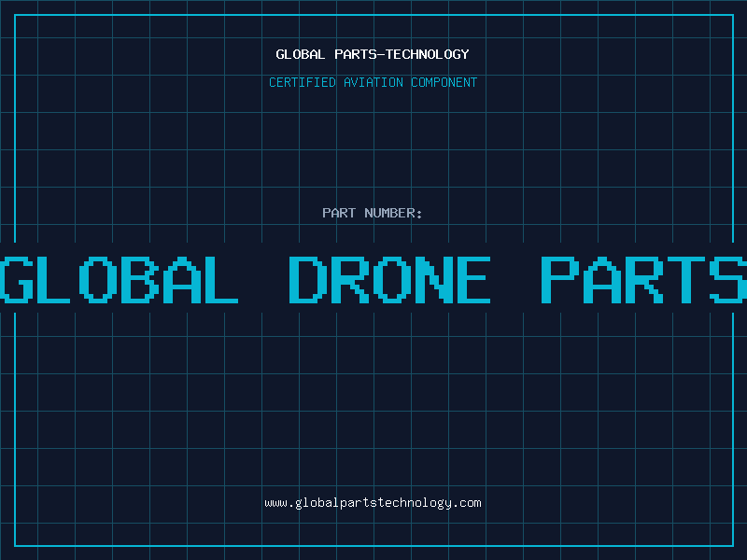Click the top-left corner of cyan border

pos(15,15)
